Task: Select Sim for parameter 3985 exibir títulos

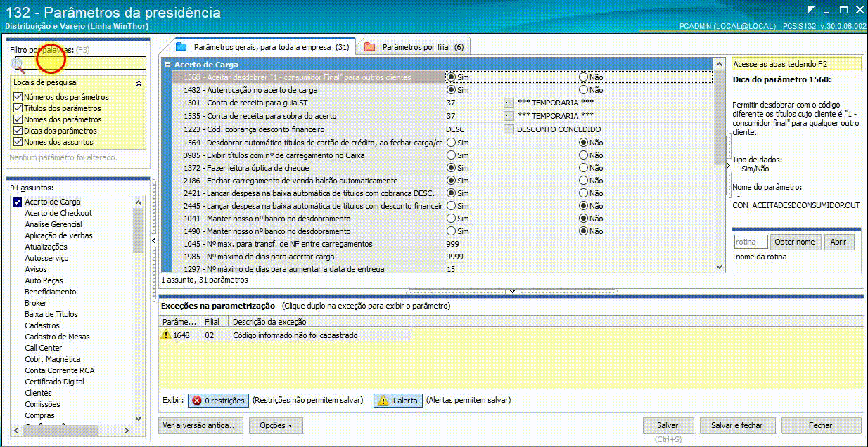Action: coord(451,155)
